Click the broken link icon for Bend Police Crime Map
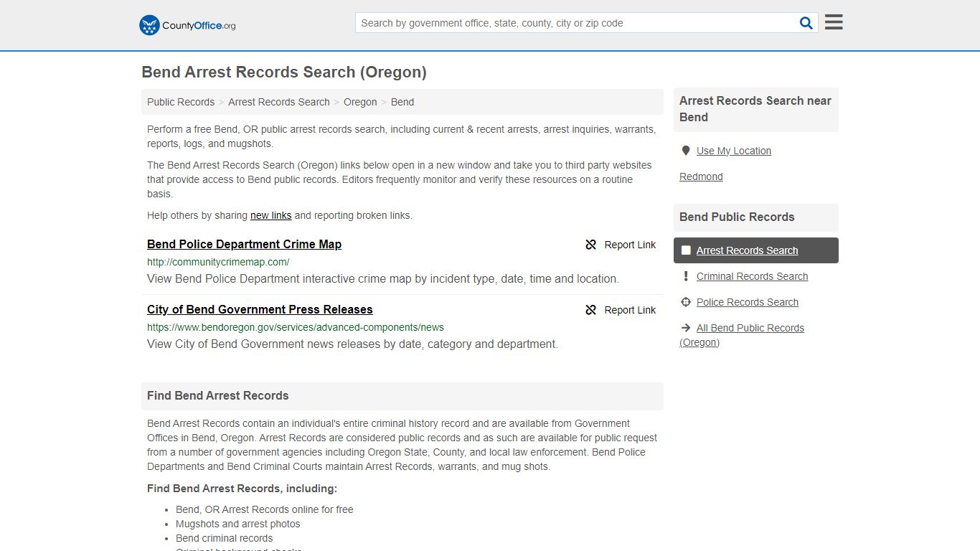Viewport: 980px width, 551px height. coord(591,245)
